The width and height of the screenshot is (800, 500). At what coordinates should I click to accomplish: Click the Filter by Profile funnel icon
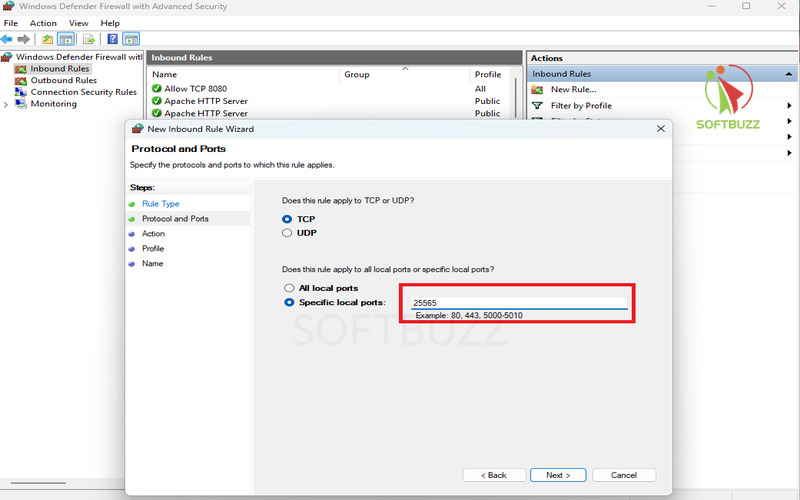tap(537, 106)
